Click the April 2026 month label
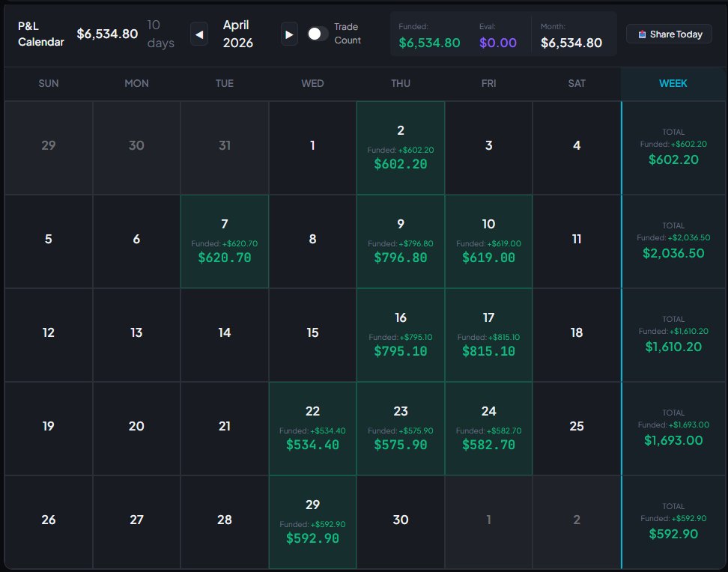728x572 pixels. point(237,34)
